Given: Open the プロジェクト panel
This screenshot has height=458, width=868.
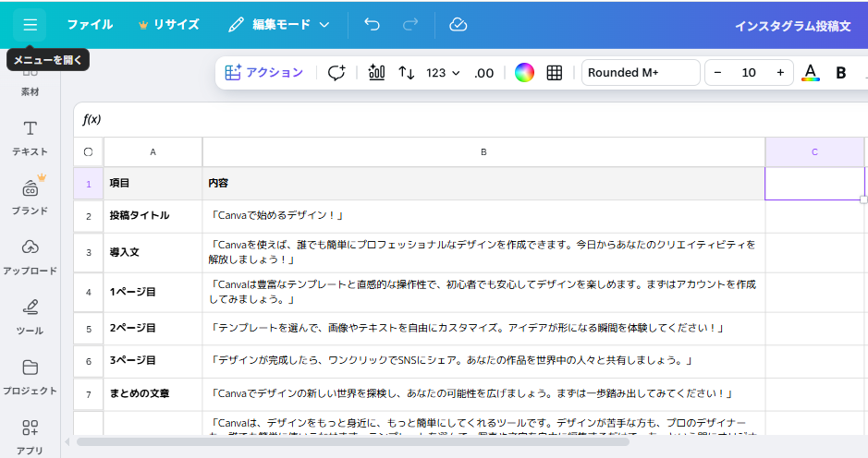Looking at the screenshot, I should (x=30, y=378).
